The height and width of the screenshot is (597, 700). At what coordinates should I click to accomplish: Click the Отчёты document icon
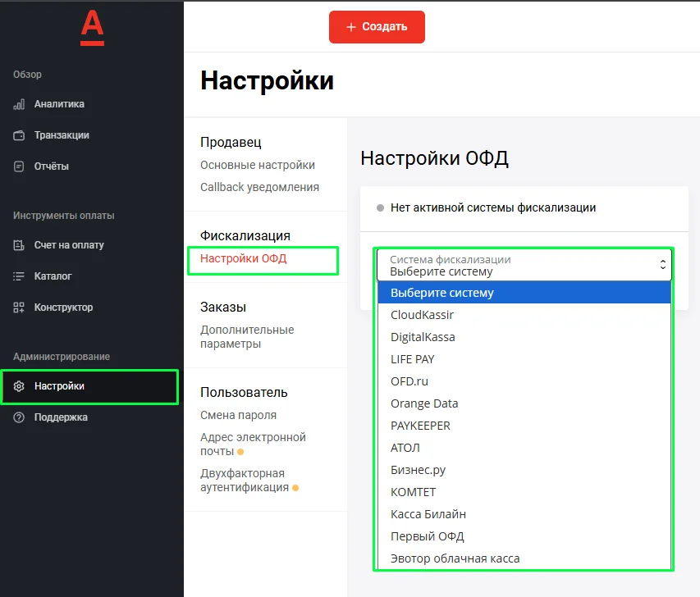[x=19, y=166]
